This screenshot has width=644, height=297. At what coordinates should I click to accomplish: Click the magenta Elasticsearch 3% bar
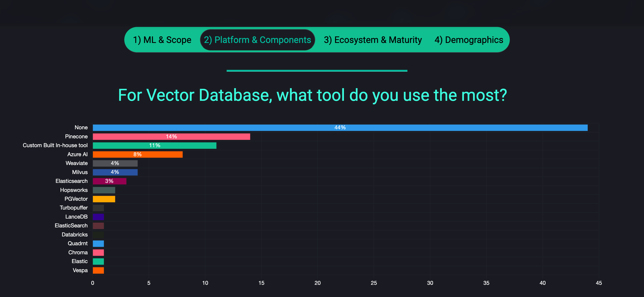point(109,181)
